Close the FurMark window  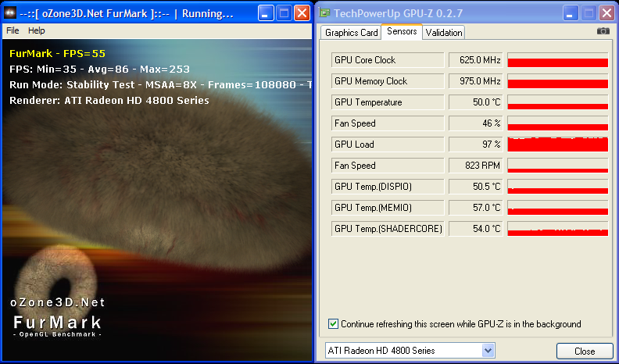pyautogui.click(x=302, y=13)
